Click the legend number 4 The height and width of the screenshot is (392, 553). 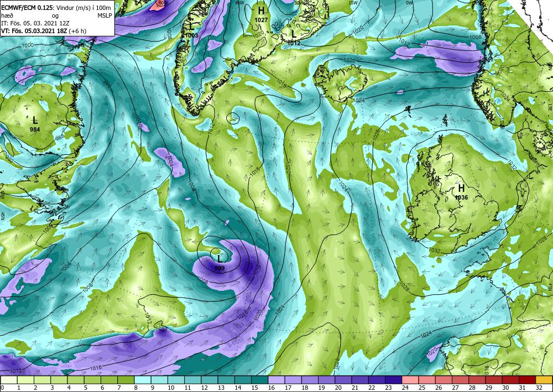coord(69,388)
